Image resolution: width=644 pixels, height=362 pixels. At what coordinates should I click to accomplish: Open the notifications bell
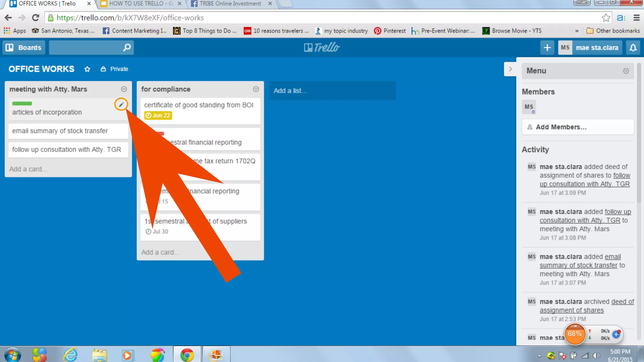point(633,48)
